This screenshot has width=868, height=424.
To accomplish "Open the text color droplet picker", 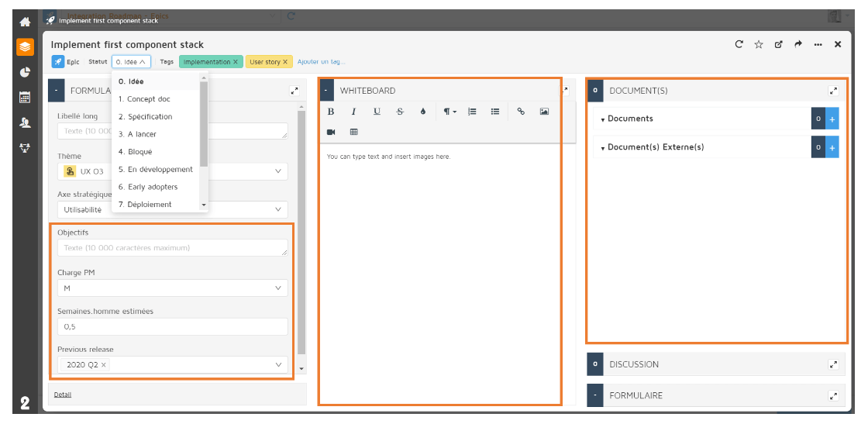I will (423, 112).
